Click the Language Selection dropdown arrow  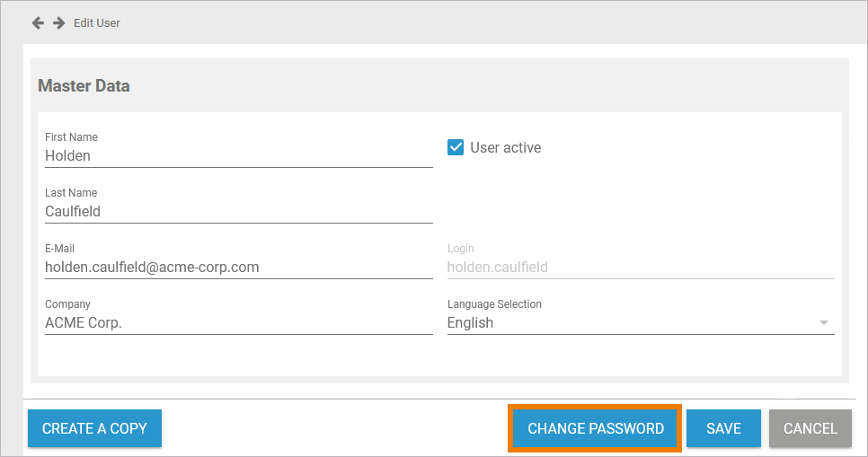824,322
